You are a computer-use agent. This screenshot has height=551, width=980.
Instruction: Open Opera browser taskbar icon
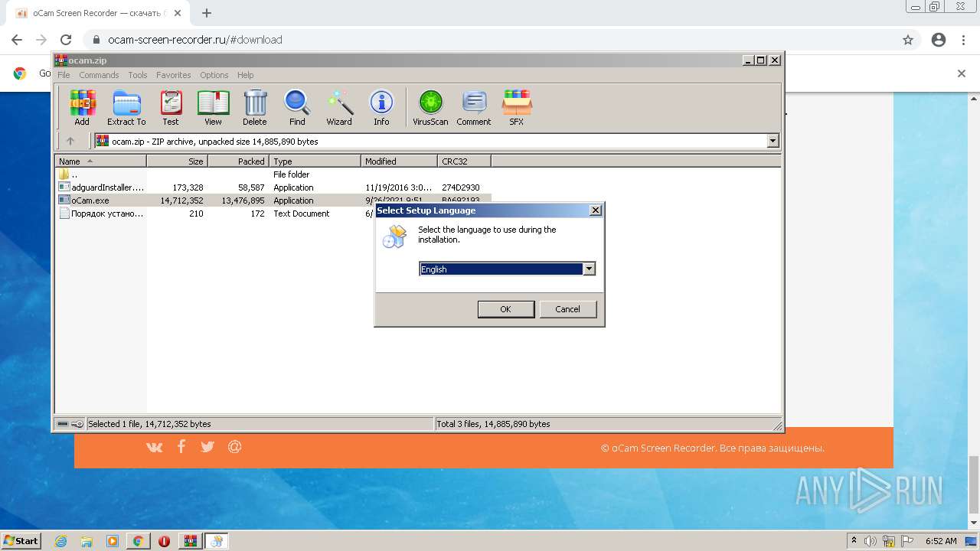click(x=164, y=541)
